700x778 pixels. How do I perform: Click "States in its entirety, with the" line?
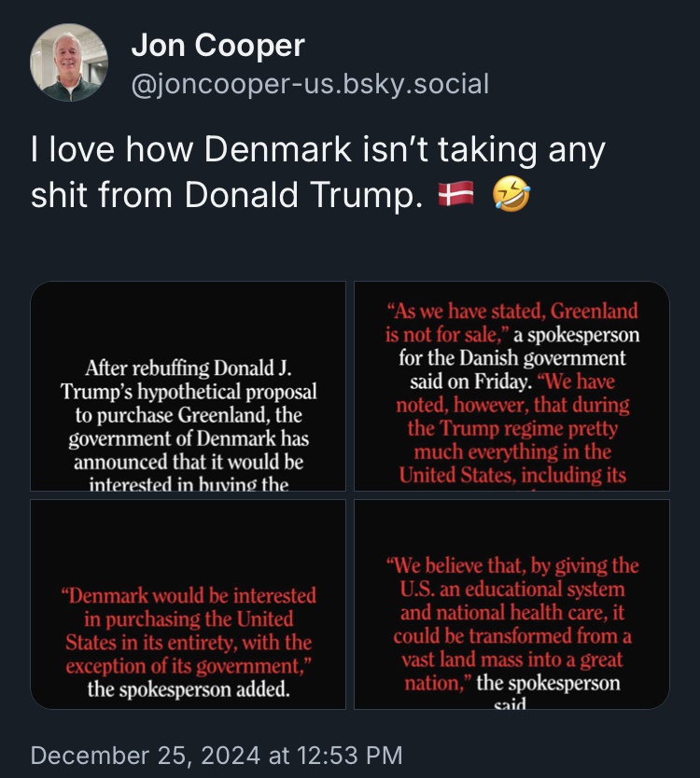pos(189,643)
